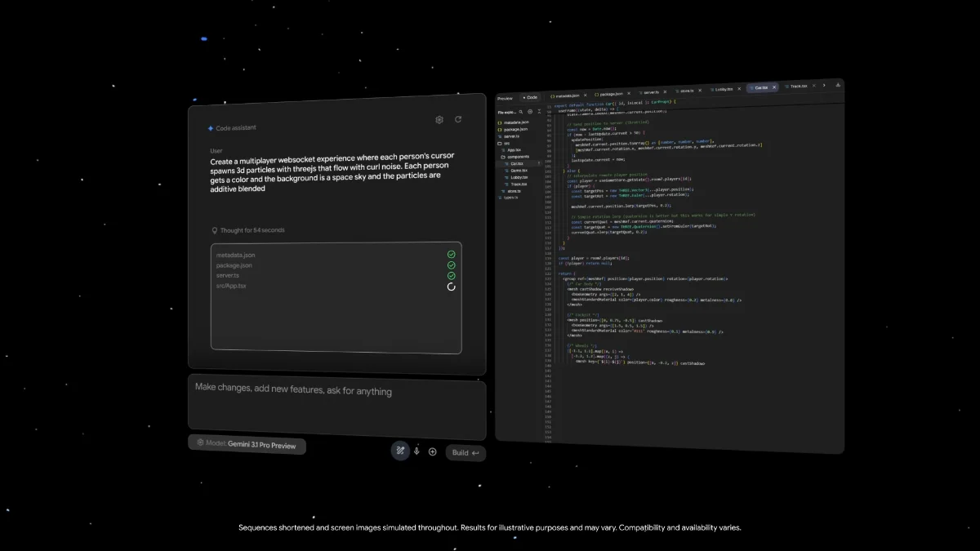
Task: Click src/App.tsx in the assistant progress list
Action: (231, 287)
